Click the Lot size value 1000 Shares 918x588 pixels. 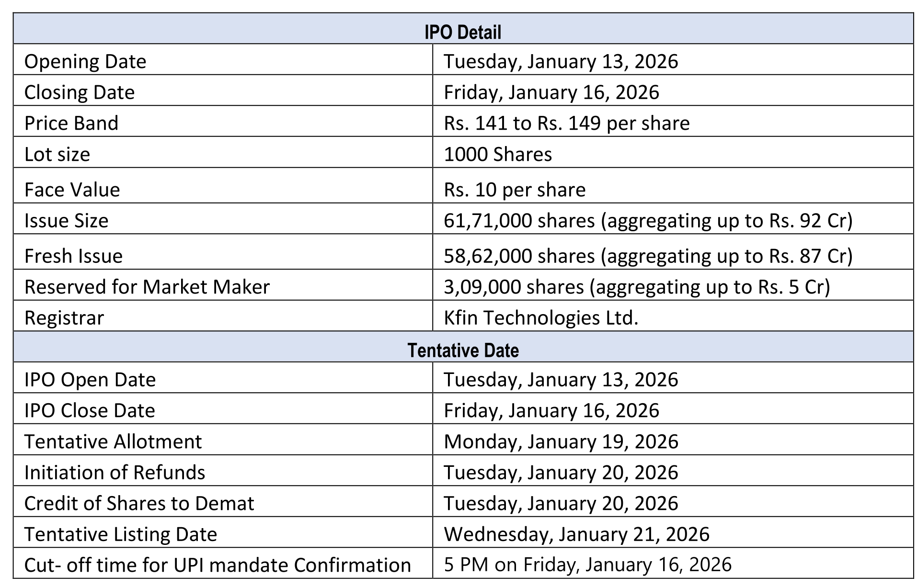(497, 154)
